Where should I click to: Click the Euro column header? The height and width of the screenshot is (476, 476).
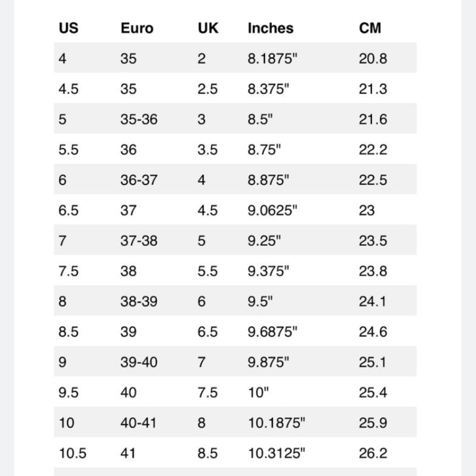coord(137,28)
